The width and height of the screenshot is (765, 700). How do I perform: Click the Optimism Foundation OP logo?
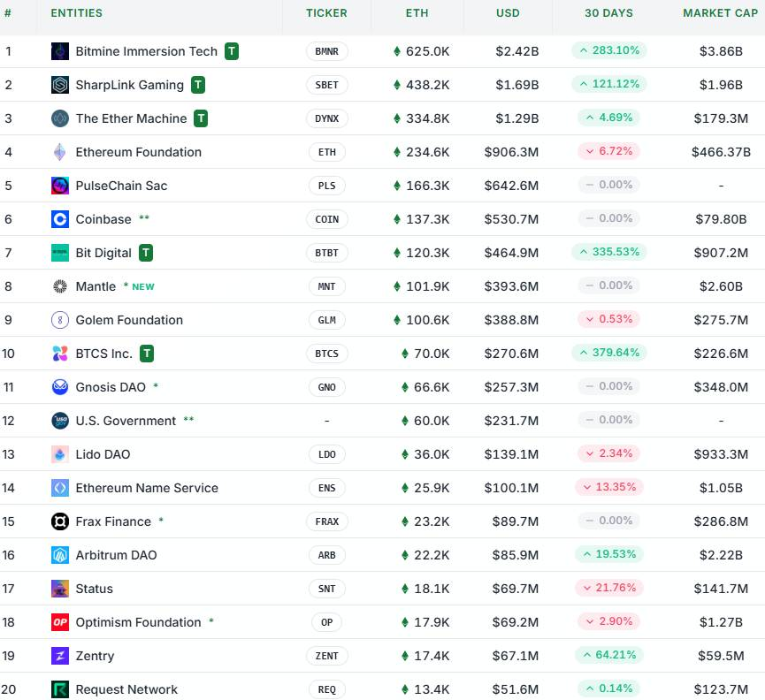60,622
